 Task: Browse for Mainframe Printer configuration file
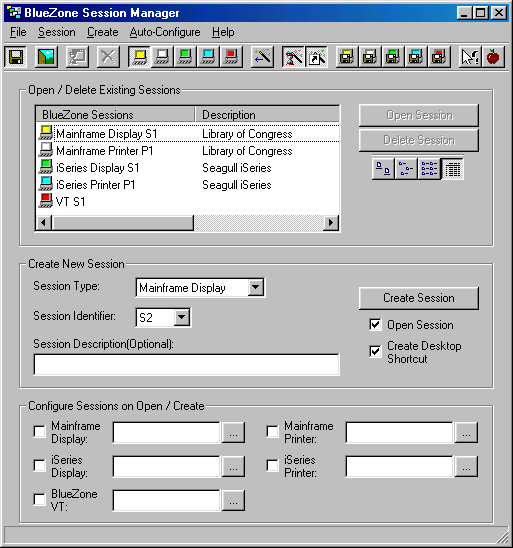point(466,432)
